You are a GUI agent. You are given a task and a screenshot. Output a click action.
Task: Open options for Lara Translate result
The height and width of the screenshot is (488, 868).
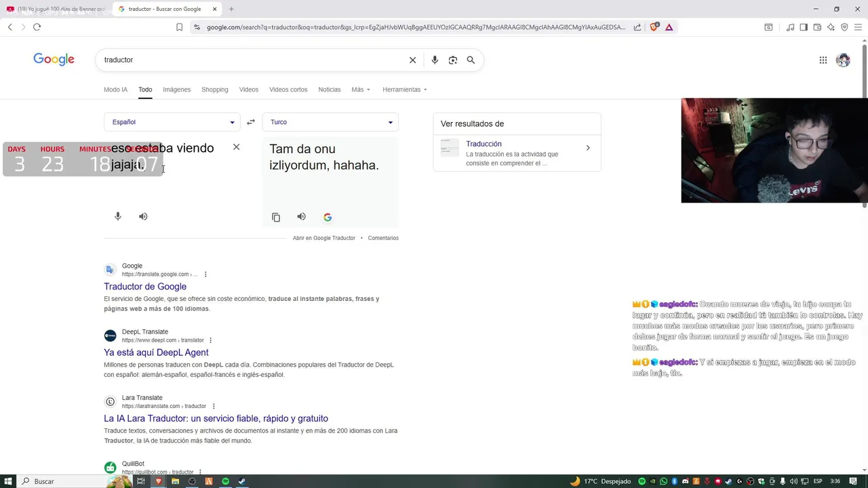click(214, 406)
